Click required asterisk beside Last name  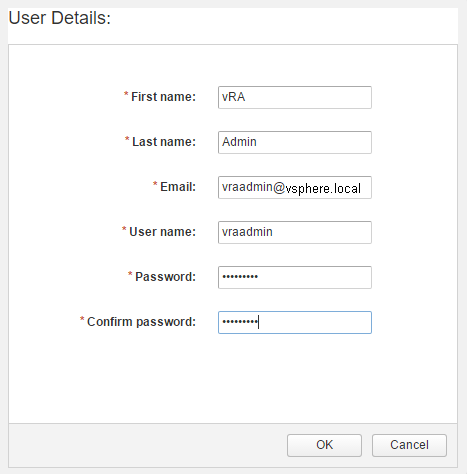[127, 139]
